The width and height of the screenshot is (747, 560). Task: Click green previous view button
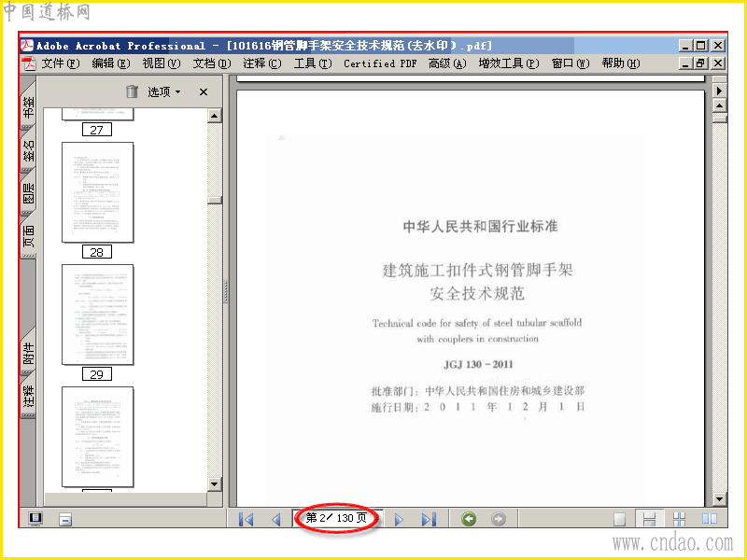tap(469, 519)
